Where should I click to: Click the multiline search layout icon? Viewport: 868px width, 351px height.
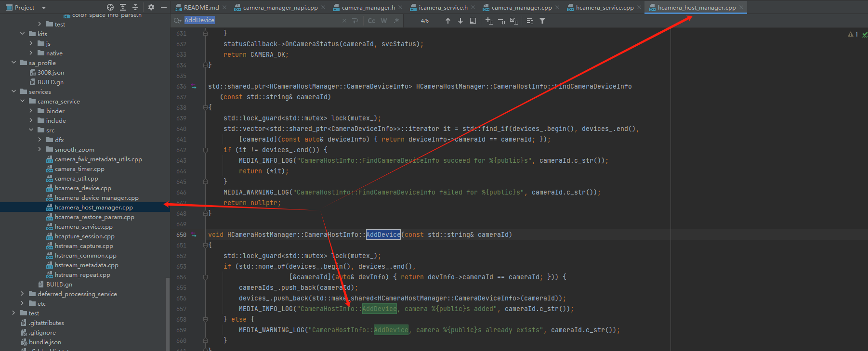530,21
